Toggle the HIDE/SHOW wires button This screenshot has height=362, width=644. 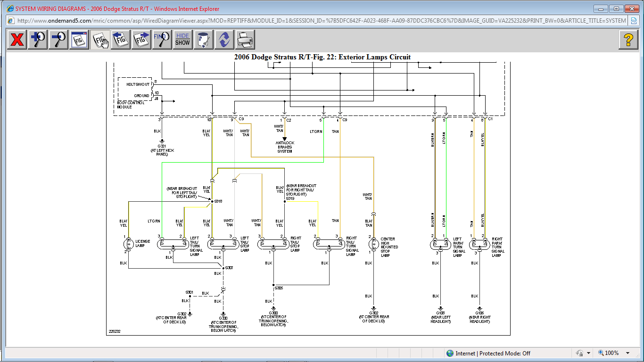tap(183, 40)
